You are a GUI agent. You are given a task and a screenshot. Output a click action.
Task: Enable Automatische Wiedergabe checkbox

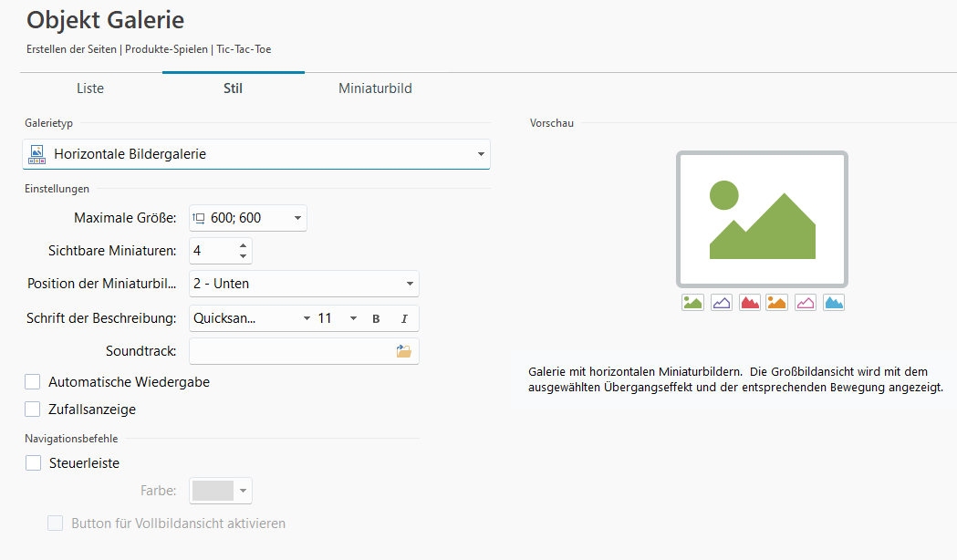point(32,382)
